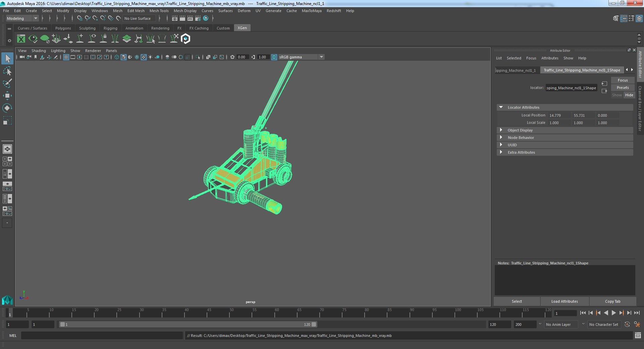Click hexagon cube icon on XGen shelf
Image resolution: width=644 pixels, height=349 pixels.
185,39
